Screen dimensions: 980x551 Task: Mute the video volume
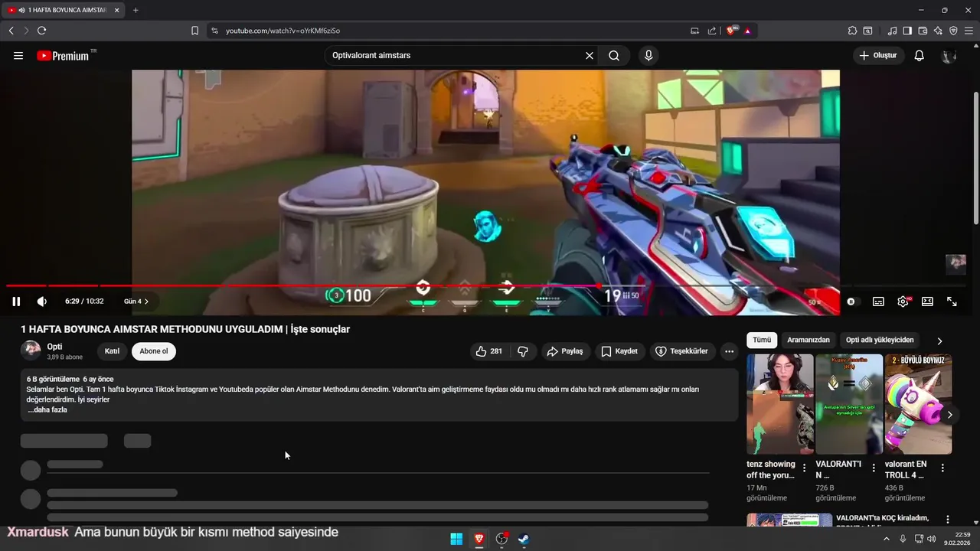(42, 302)
